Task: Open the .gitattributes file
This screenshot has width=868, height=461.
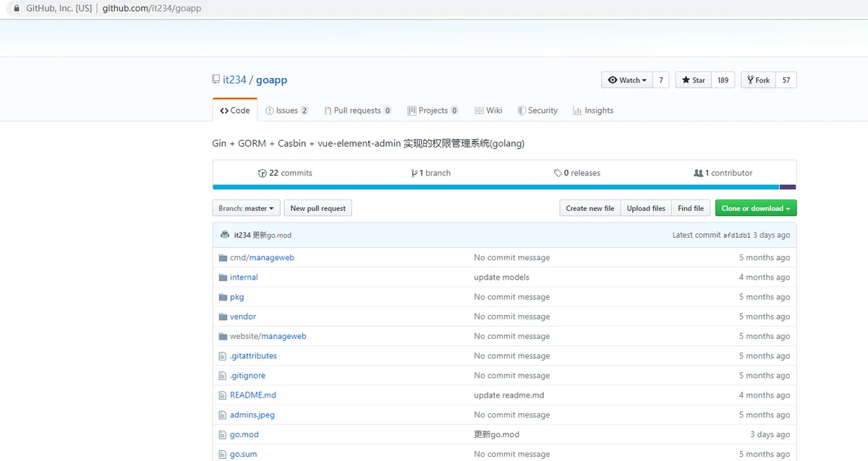Action: 254,356
